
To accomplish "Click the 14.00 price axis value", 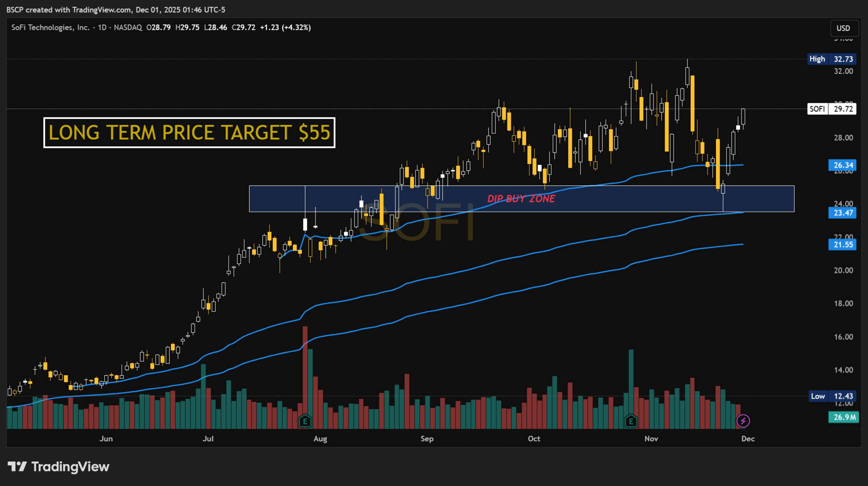I will click(x=844, y=370).
